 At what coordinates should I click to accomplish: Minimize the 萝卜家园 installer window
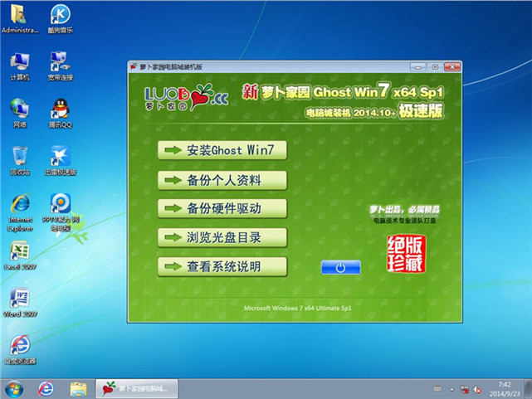(x=418, y=67)
